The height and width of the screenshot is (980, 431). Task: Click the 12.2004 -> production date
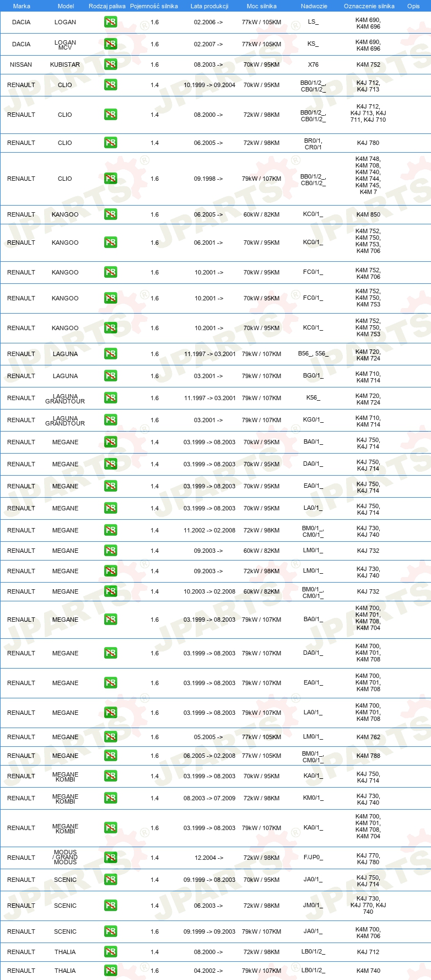[209, 858]
